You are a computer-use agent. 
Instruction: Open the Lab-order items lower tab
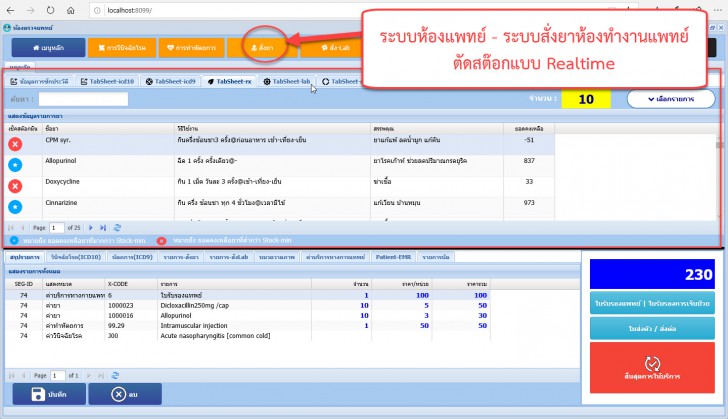(229, 257)
